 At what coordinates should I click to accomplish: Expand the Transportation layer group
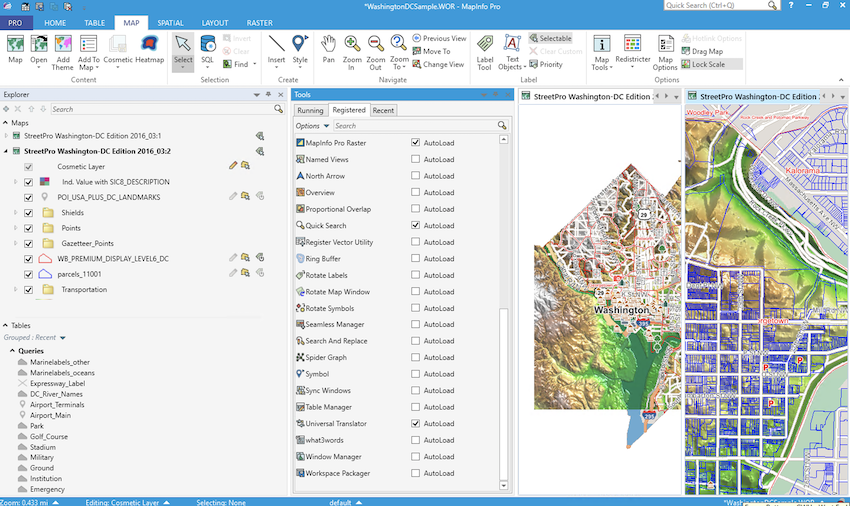coord(15,290)
